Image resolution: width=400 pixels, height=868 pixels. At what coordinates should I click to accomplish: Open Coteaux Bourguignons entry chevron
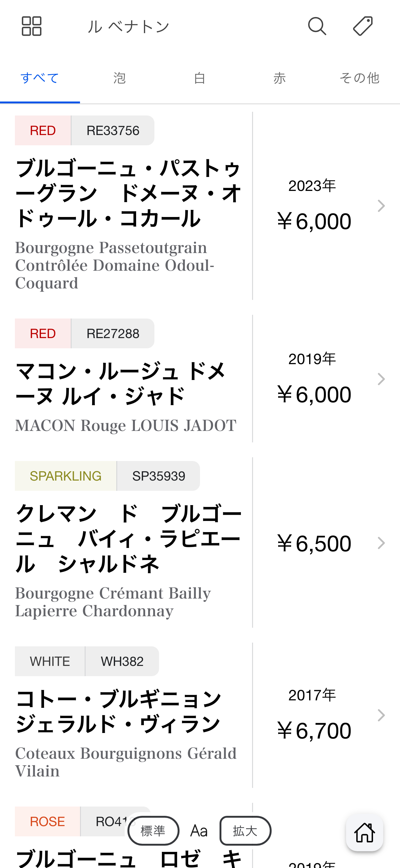[x=381, y=715]
